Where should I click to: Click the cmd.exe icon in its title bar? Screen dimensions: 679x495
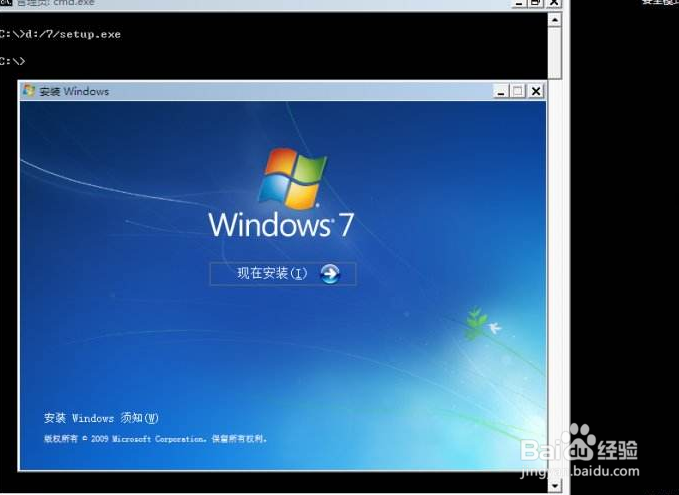pos(6,3)
